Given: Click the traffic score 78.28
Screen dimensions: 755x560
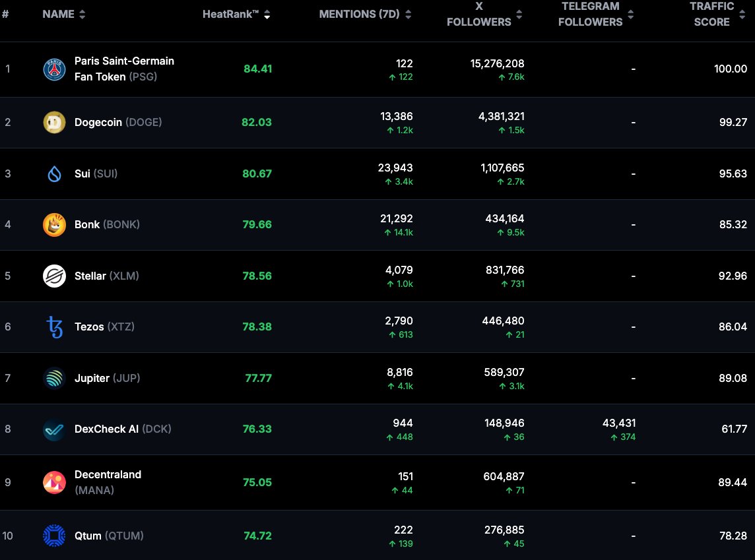Looking at the screenshot, I should point(733,536).
